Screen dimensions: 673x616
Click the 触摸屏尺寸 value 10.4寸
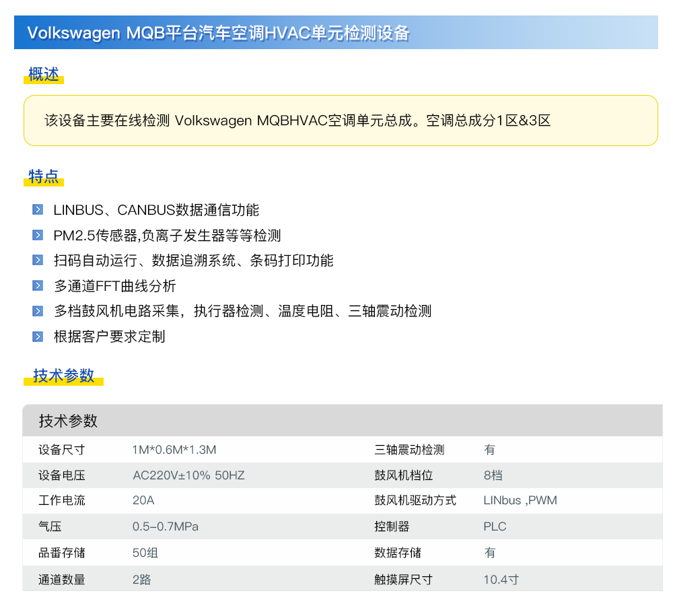tap(501, 579)
